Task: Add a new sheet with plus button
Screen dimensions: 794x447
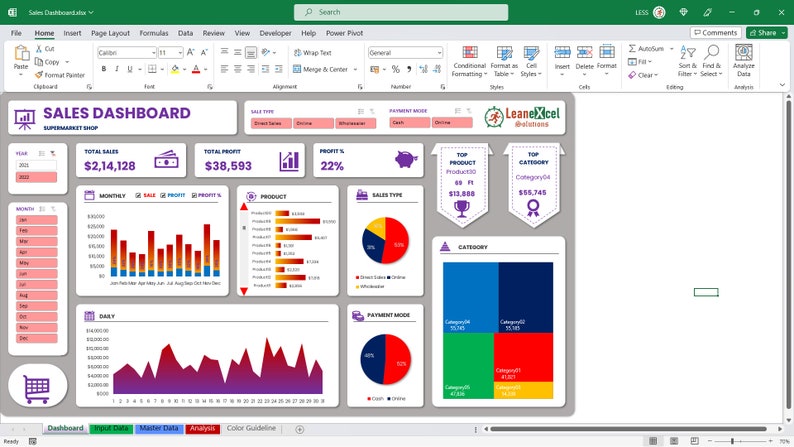Action: tap(300, 429)
